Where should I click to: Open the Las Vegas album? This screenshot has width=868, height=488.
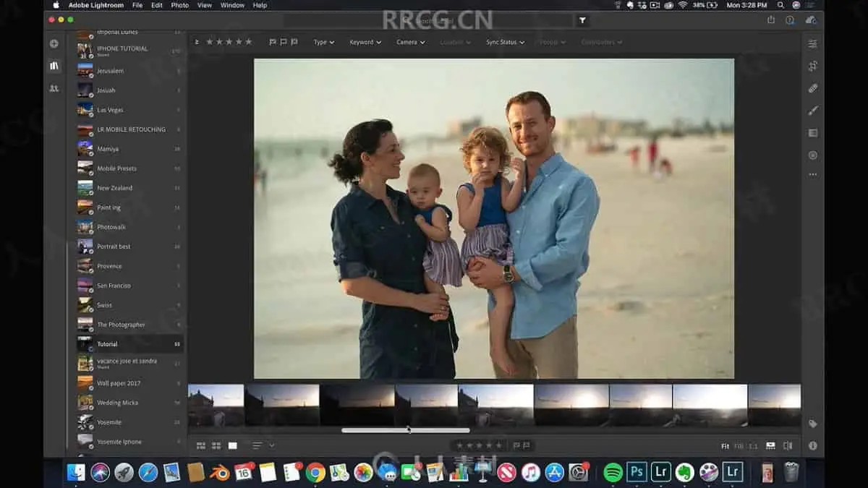(130, 110)
